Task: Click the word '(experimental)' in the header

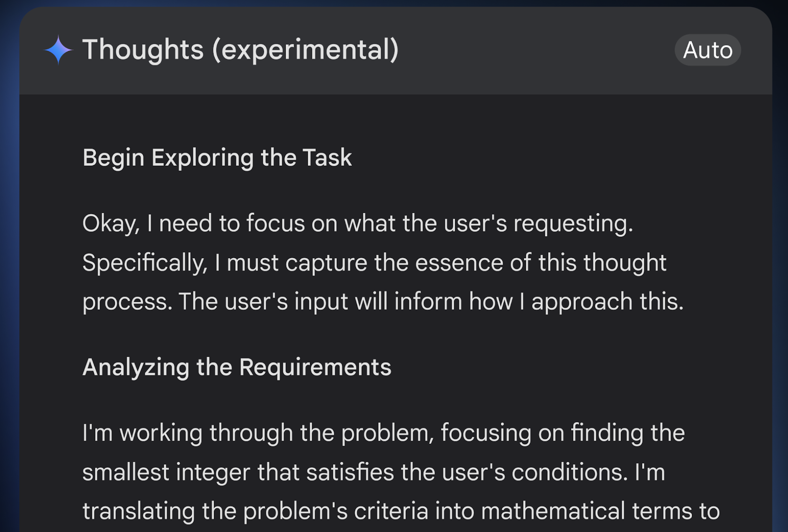Action: click(305, 50)
